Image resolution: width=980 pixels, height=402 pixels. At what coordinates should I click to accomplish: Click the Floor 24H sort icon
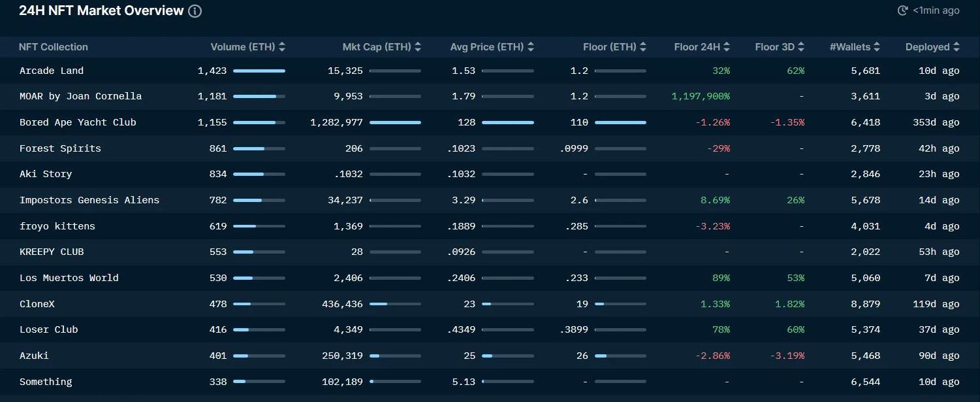[727, 47]
